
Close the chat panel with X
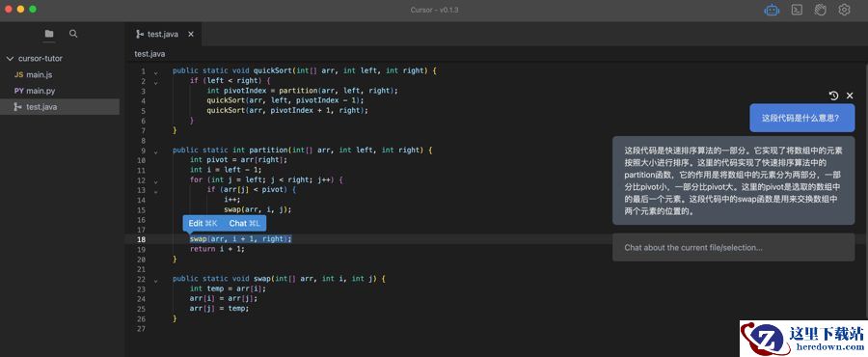850,96
